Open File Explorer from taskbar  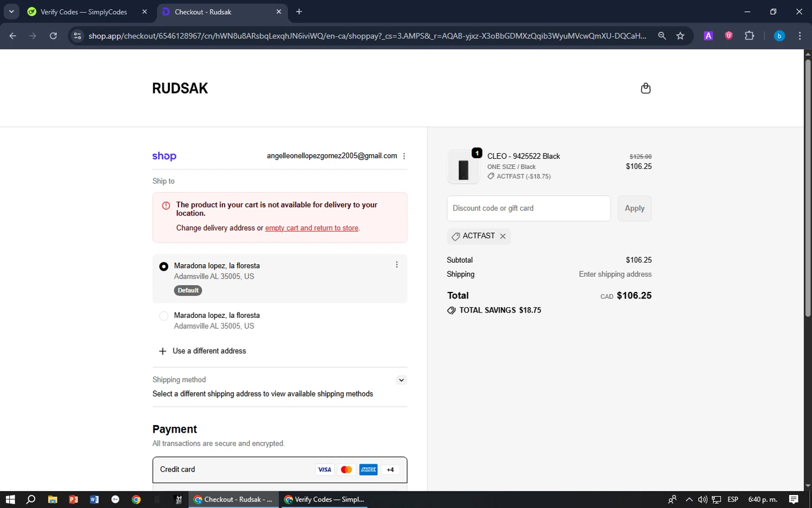(53, 499)
